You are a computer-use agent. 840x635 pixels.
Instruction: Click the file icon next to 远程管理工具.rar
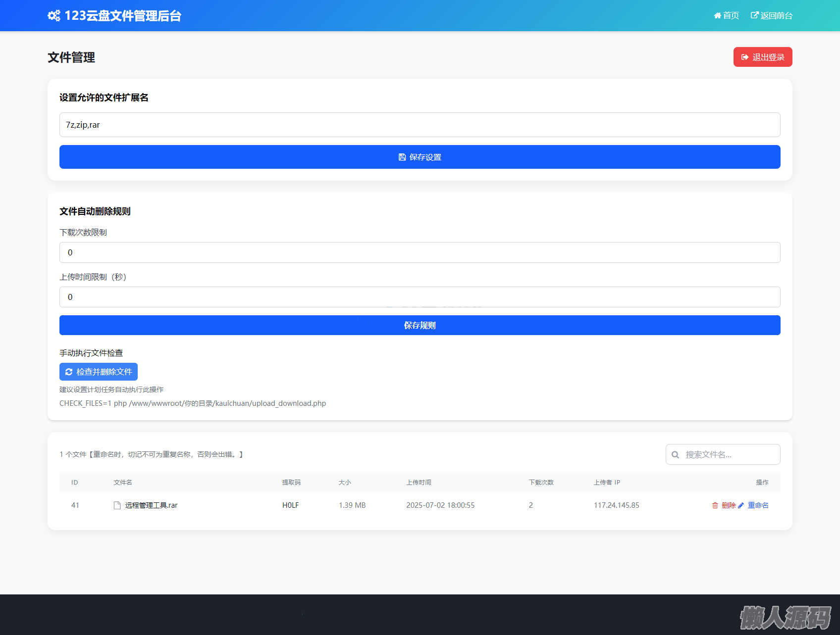[117, 505]
